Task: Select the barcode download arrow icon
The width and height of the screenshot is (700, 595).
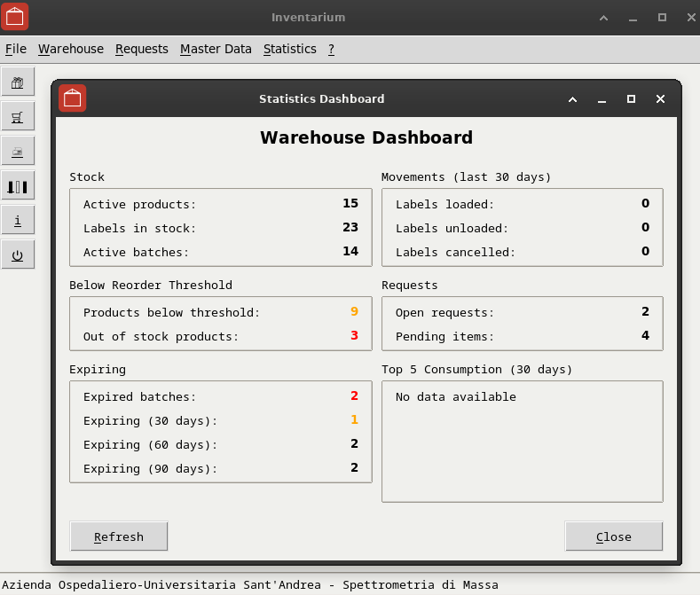Action: (x=18, y=186)
